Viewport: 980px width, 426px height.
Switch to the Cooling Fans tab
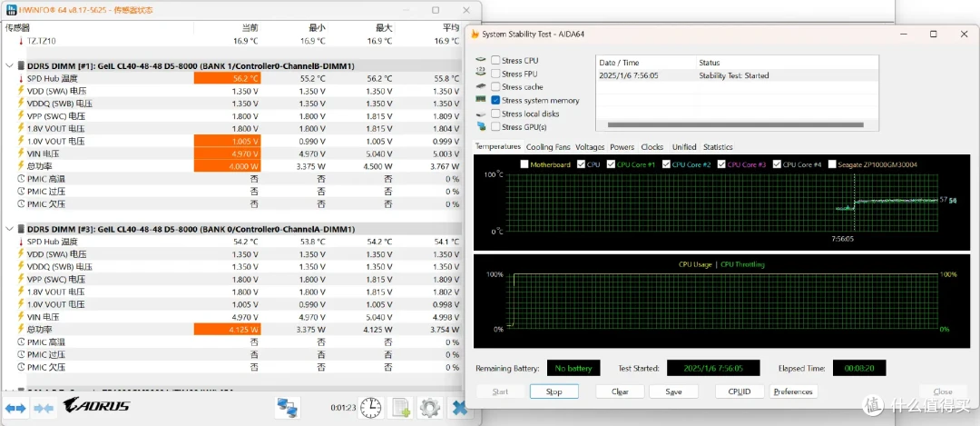point(548,147)
